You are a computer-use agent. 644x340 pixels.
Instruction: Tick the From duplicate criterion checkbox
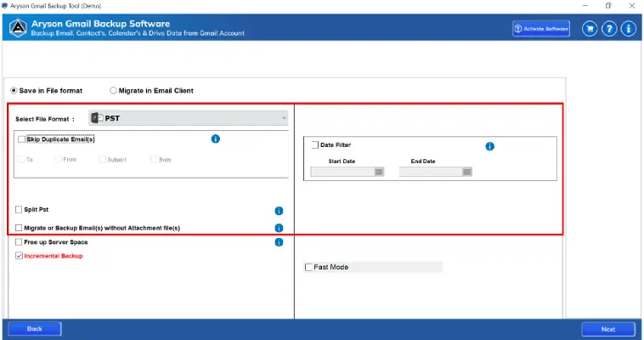click(x=58, y=159)
